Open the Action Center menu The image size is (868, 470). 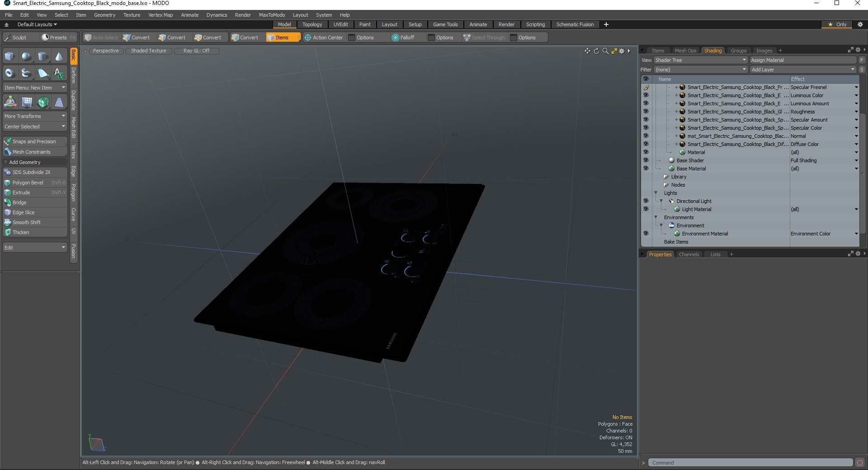point(324,38)
